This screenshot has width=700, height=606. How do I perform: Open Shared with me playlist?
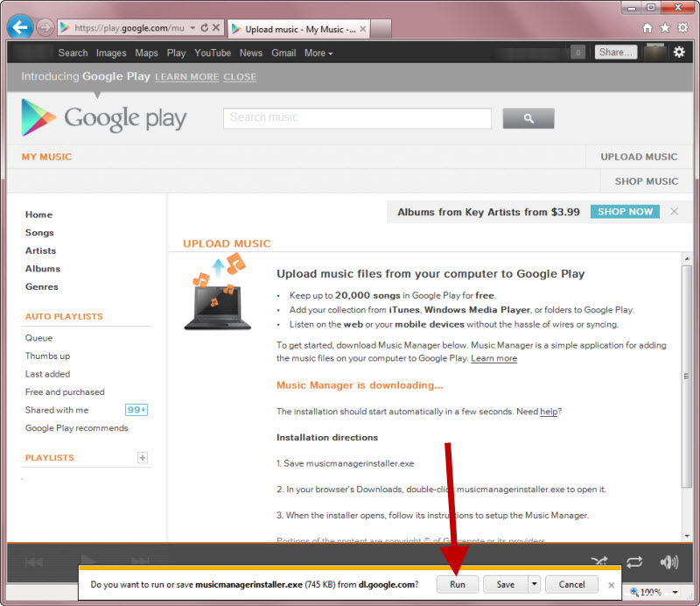[57, 410]
